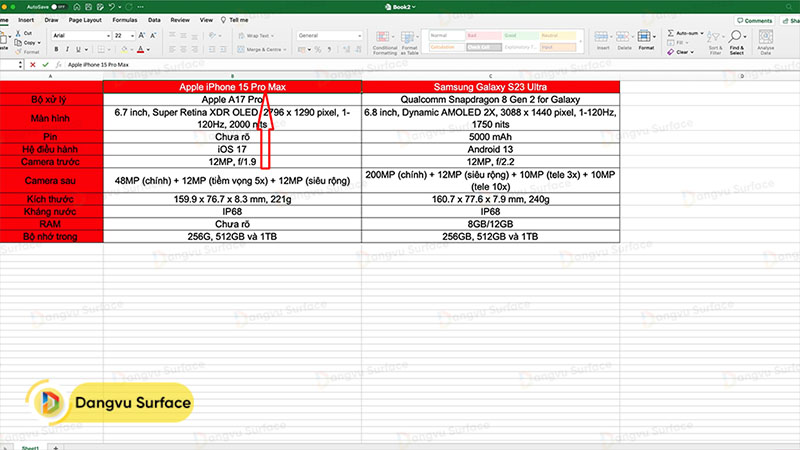The image size is (800, 450).
Task: Cancel the entry with the red X
Action: click(32, 64)
